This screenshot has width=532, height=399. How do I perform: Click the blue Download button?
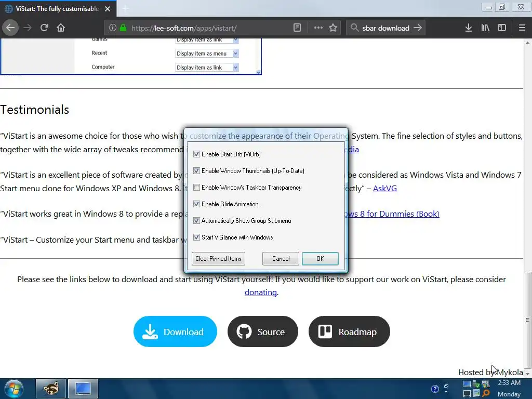[175, 331]
